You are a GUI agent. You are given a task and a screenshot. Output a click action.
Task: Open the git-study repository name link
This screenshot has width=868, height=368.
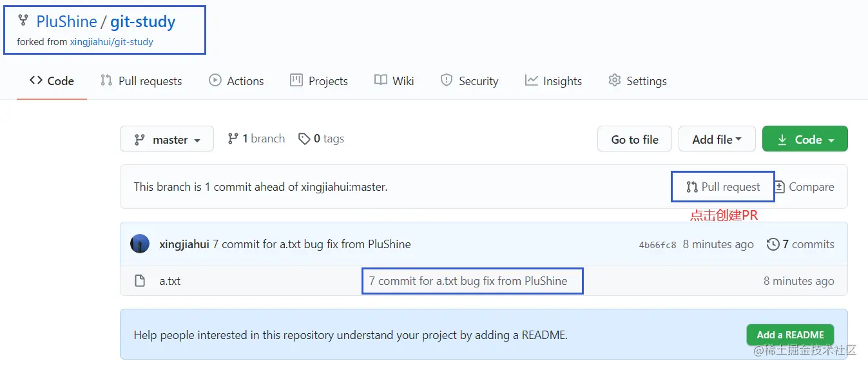click(142, 21)
